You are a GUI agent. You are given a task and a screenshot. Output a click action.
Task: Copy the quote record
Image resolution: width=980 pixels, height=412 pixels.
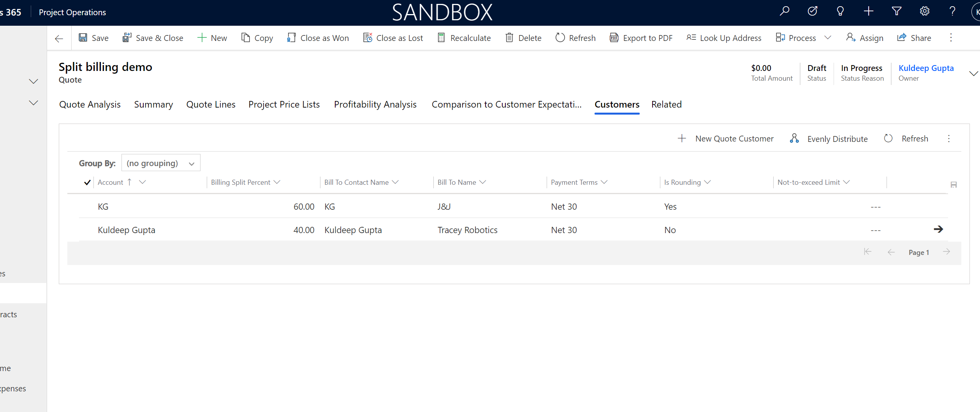tap(257, 38)
